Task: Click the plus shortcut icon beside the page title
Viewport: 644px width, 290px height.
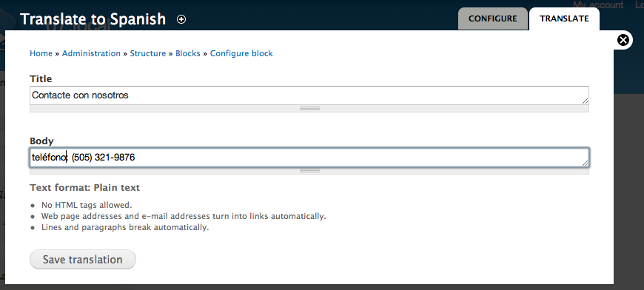Action: (x=181, y=19)
